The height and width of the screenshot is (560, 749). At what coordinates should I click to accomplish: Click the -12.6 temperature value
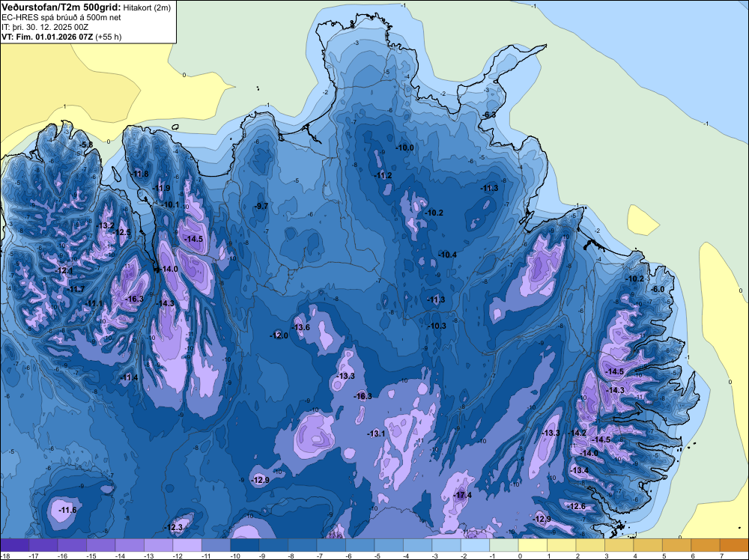click(x=576, y=507)
